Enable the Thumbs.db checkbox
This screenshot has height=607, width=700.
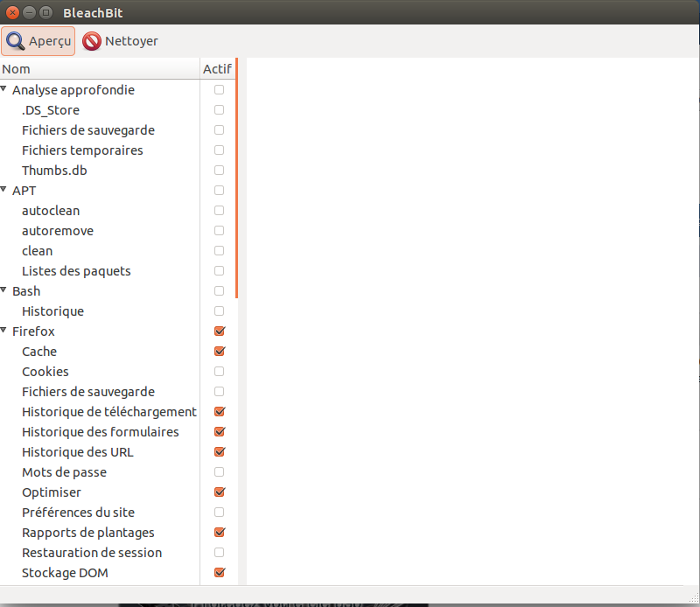[x=219, y=170]
